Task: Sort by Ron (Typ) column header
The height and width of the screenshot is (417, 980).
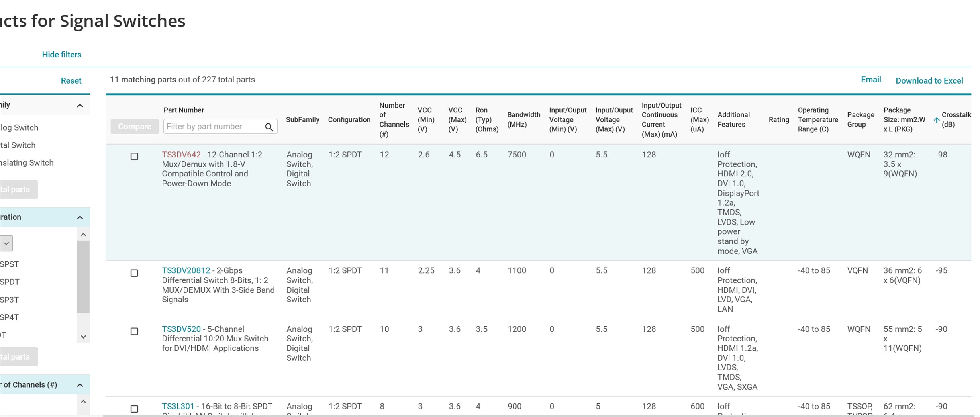Action: point(487,119)
